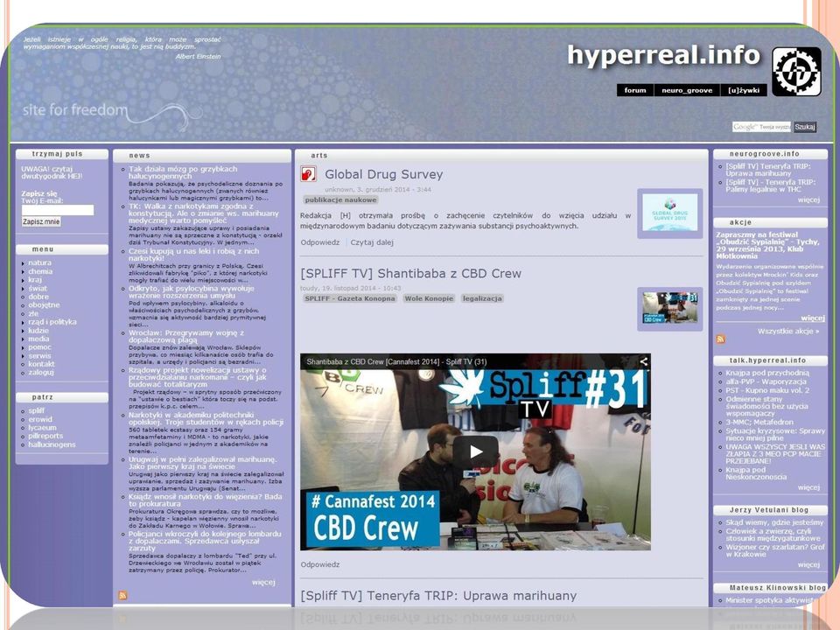Image resolution: width=840 pixels, height=630 pixels.
Task: Focus the Google search input field
Action: coord(761,127)
